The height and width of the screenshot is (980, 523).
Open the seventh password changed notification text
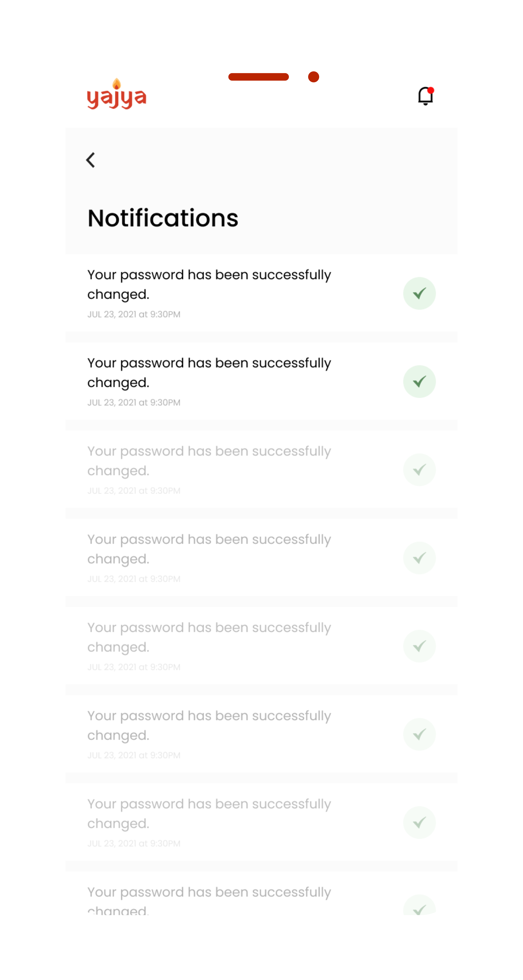tap(209, 814)
